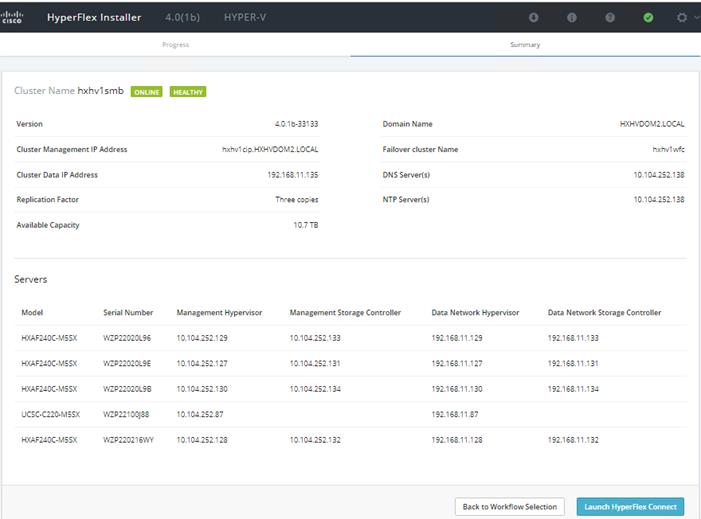Click the HEALTHY status badge
The width and height of the screenshot is (701, 519).
(188, 92)
